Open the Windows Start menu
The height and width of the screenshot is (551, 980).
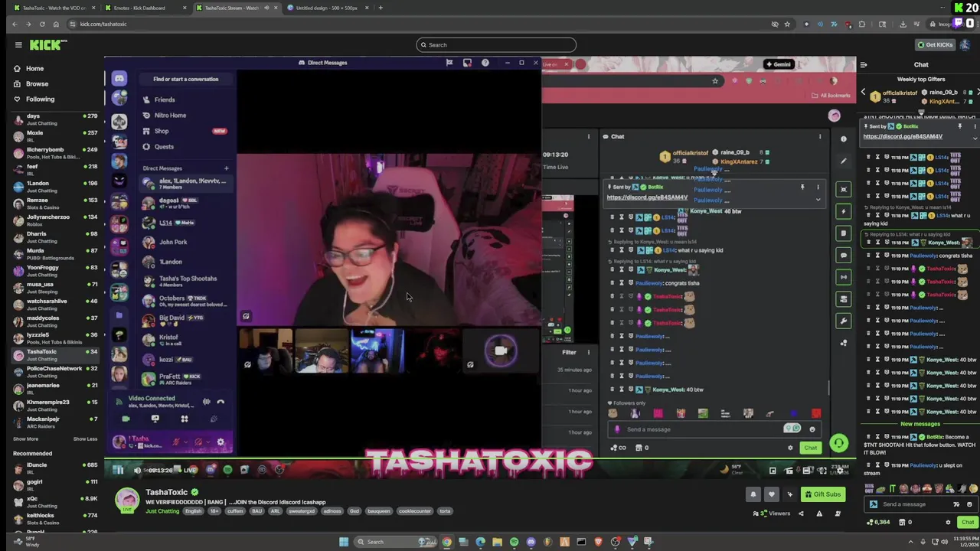point(344,542)
